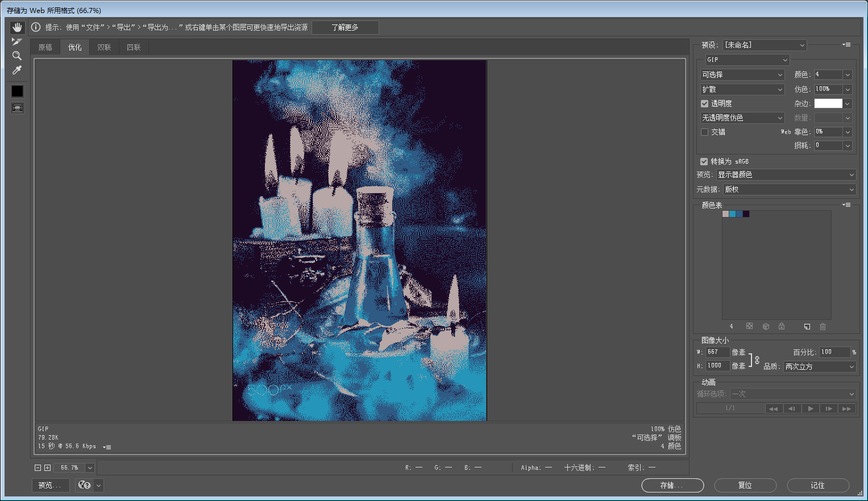Open the 可选择 color reduction dropdown
Screen dimensions: 868x501
pyautogui.click(x=742, y=75)
